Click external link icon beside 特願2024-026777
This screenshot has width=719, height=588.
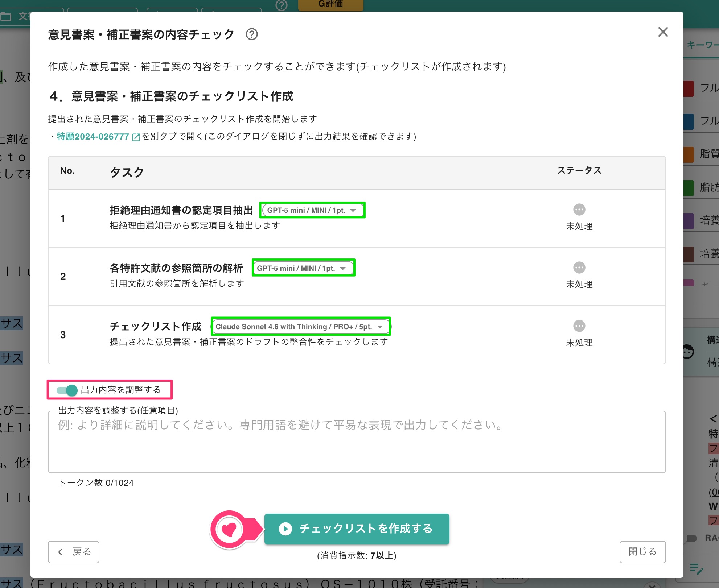[x=136, y=137]
